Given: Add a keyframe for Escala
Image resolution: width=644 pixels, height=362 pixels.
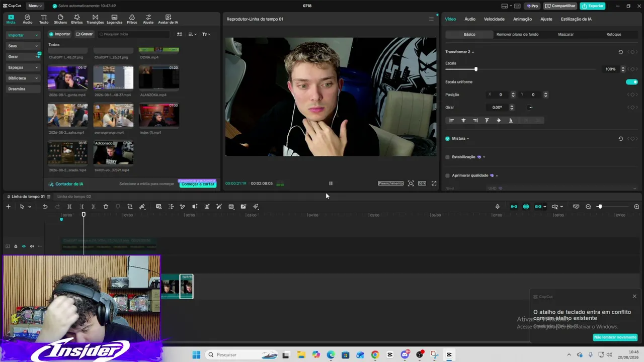Looking at the screenshot, I should 632,69.
